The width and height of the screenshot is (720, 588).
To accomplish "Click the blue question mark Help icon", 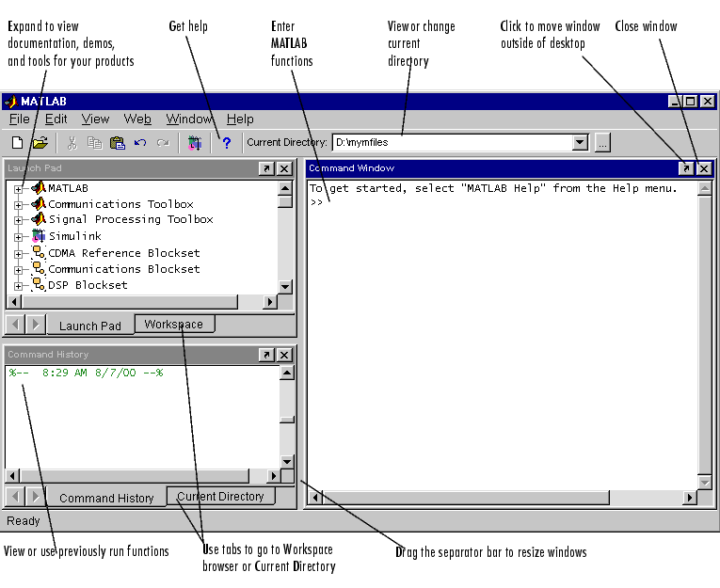I will coord(226,143).
